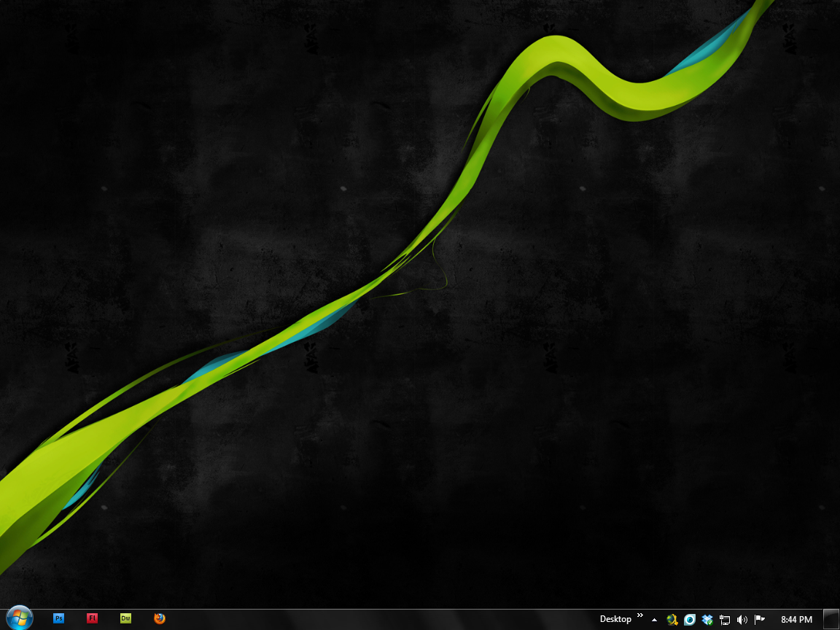840x630 pixels.
Task: Click the blue eye-shaped tray icon
Action: pyautogui.click(x=690, y=620)
